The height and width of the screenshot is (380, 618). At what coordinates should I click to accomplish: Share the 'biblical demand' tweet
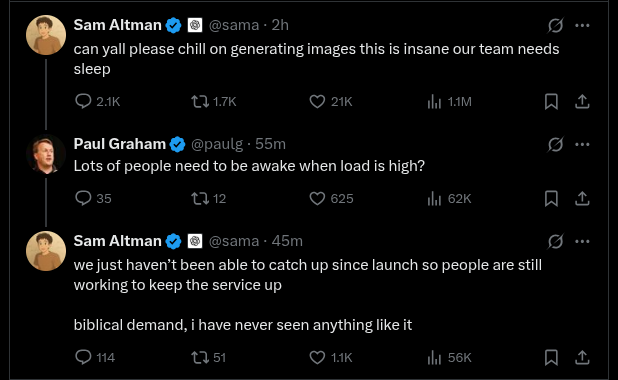pos(582,358)
